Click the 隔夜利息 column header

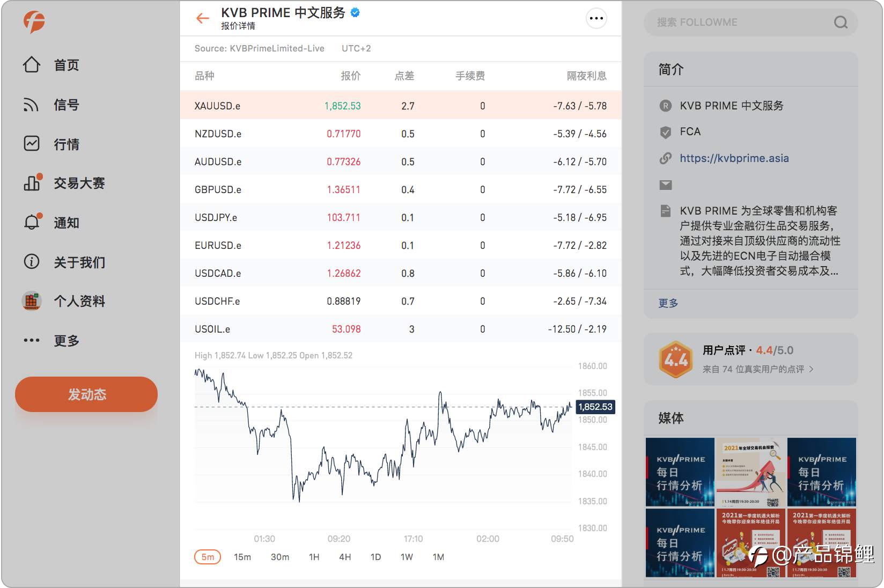pyautogui.click(x=587, y=76)
